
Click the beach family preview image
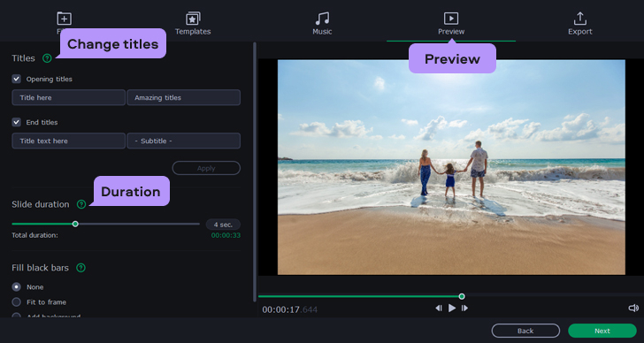pos(451,167)
